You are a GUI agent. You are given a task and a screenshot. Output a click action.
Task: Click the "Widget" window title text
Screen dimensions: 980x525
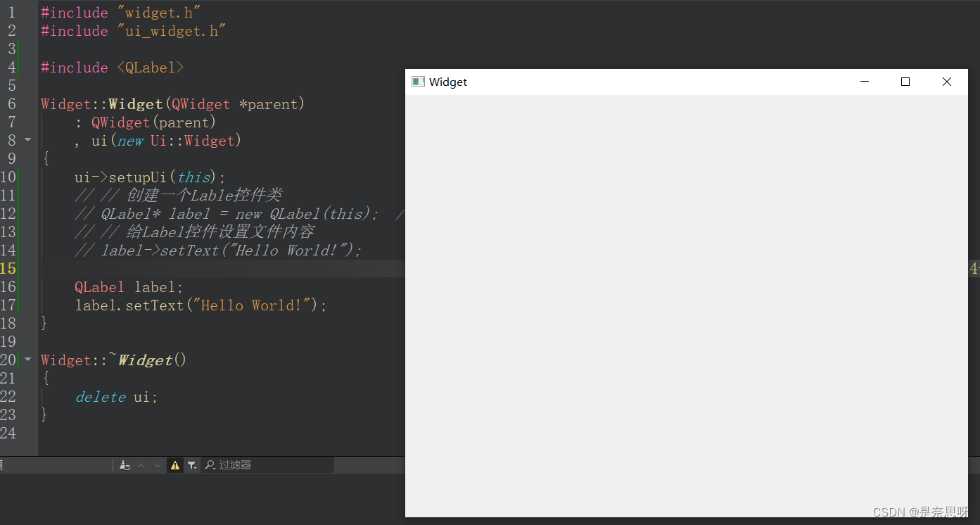point(448,82)
